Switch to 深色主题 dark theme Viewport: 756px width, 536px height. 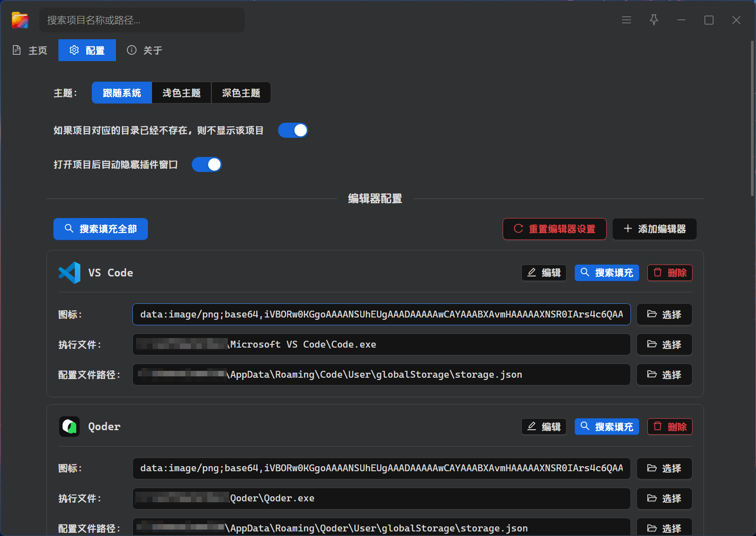click(x=241, y=93)
